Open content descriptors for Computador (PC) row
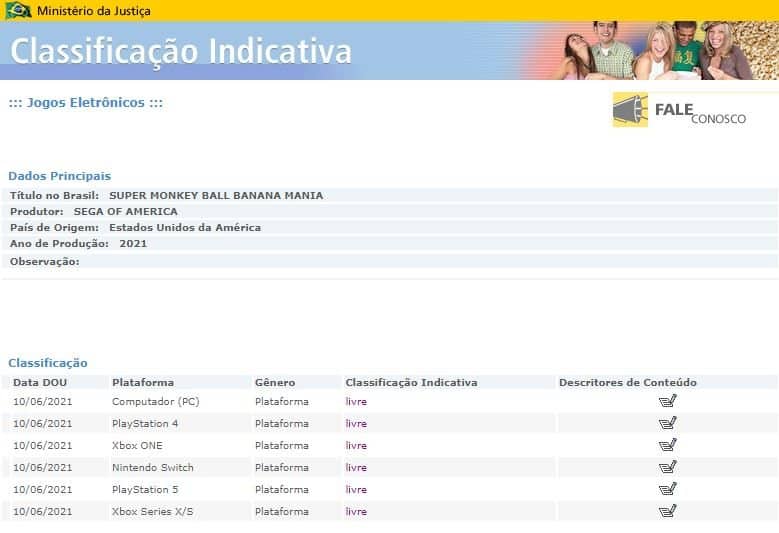Viewport: 779px width, 533px height. (x=667, y=401)
